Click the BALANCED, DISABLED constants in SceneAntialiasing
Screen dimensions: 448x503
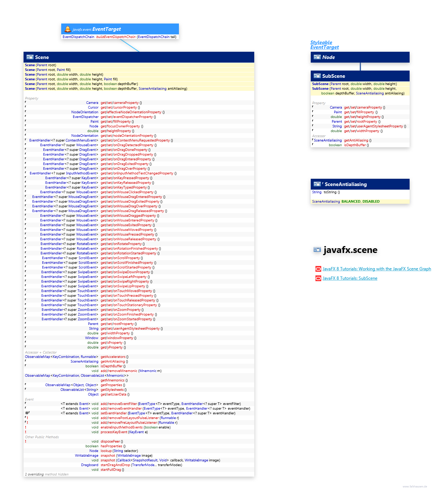point(360,202)
